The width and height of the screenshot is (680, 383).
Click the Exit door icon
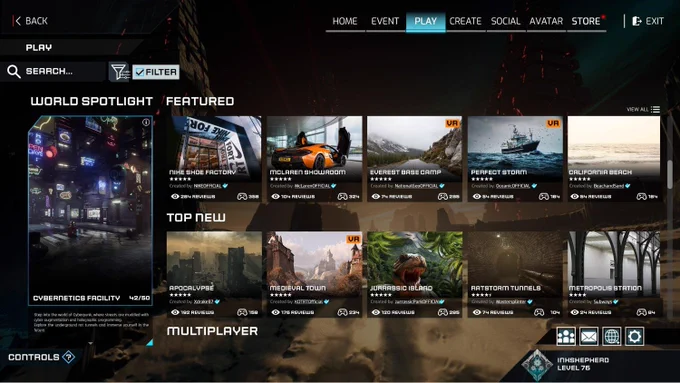click(636, 21)
